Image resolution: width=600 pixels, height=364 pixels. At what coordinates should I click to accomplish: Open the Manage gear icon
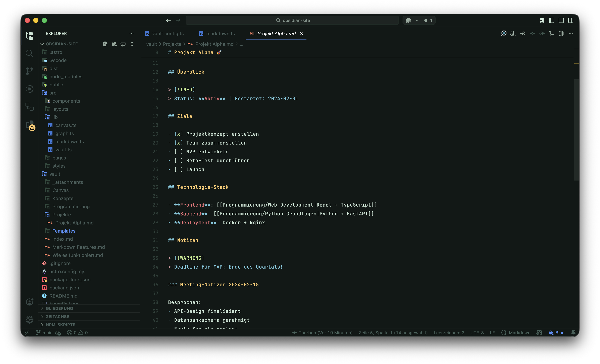(x=30, y=320)
